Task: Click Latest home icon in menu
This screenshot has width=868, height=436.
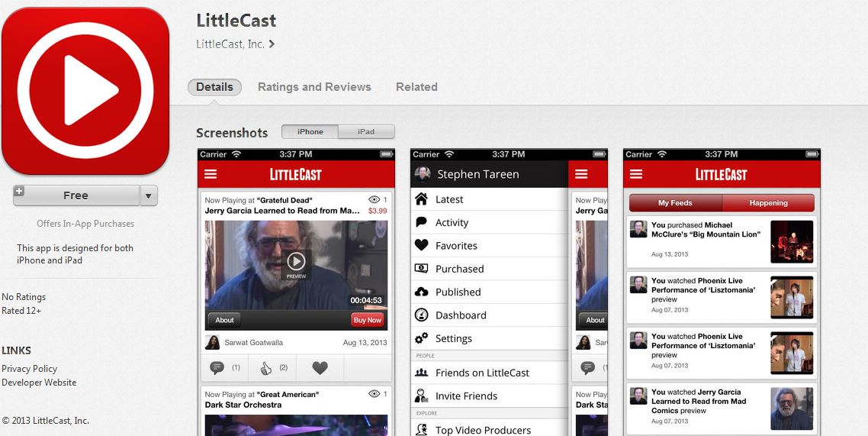Action: click(x=421, y=199)
